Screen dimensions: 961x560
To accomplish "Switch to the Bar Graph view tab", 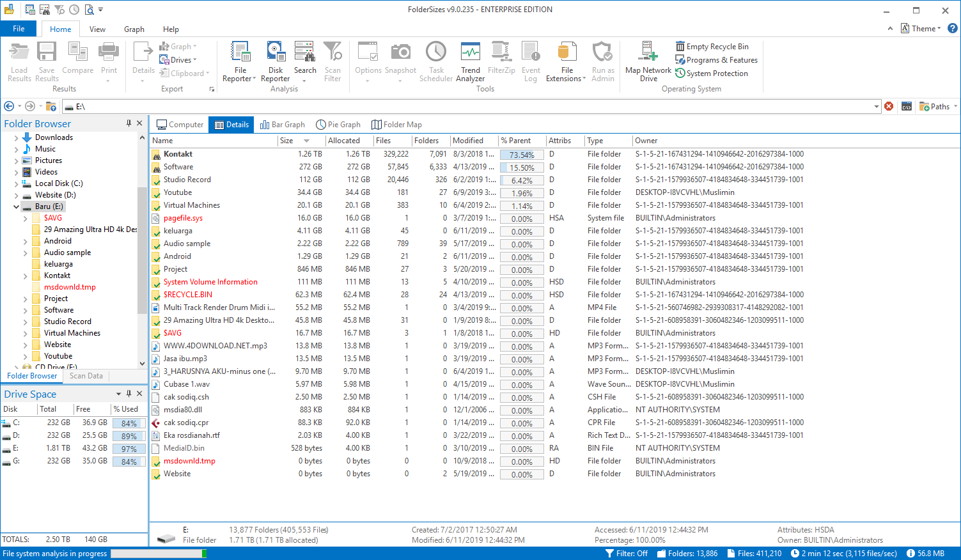I will pos(282,125).
